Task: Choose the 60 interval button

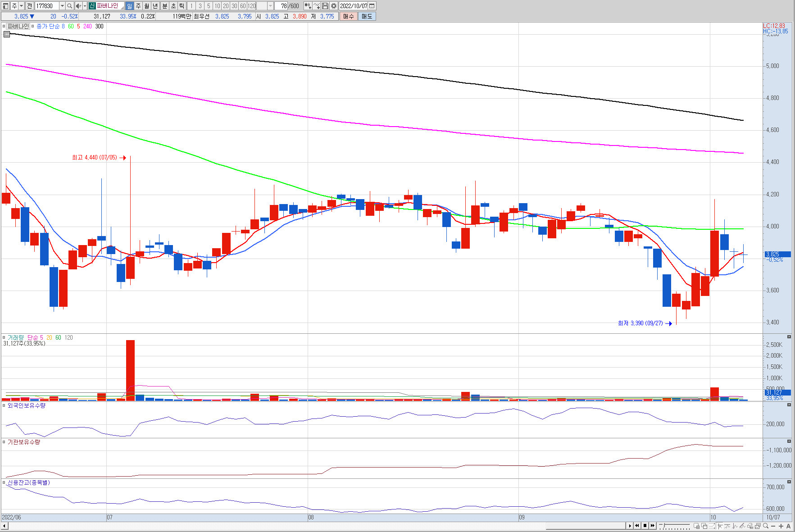Action: pyautogui.click(x=243, y=6)
